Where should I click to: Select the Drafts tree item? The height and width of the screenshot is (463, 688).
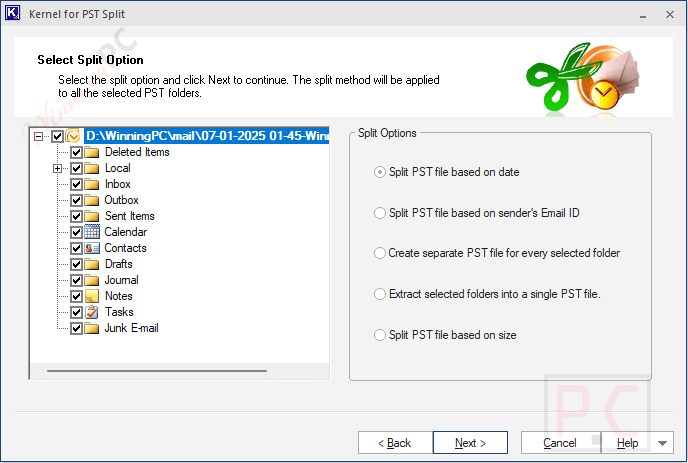click(x=118, y=264)
